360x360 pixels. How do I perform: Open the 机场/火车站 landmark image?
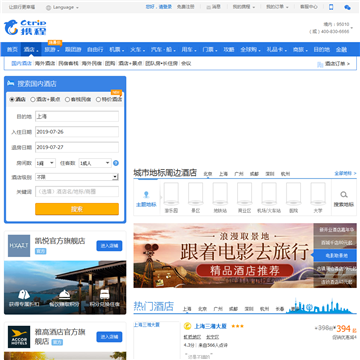coord(269,194)
